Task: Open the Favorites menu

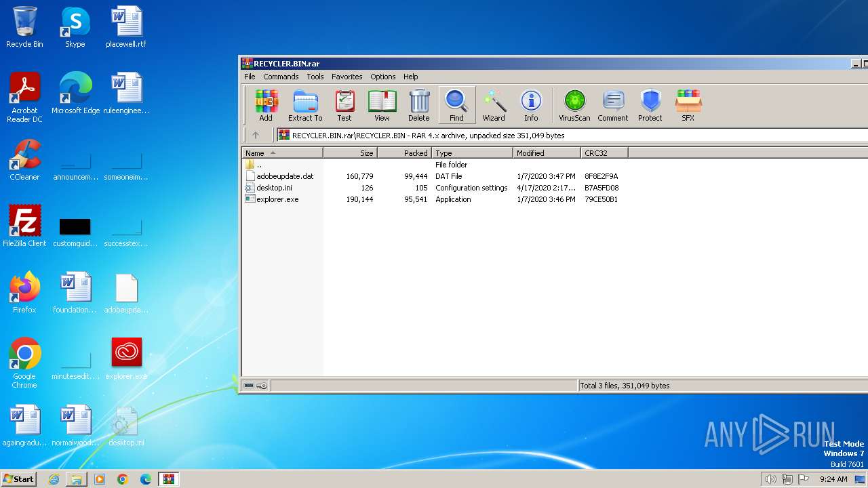Action: click(347, 77)
